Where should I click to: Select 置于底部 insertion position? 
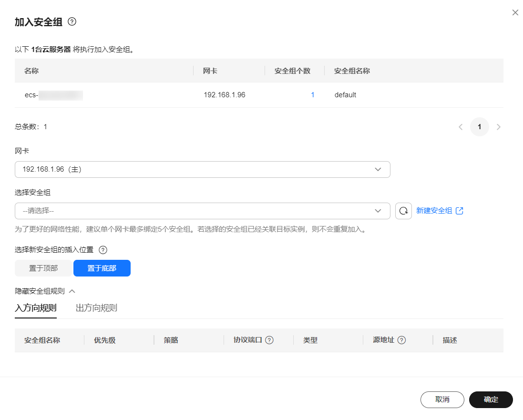pyautogui.click(x=102, y=268)
